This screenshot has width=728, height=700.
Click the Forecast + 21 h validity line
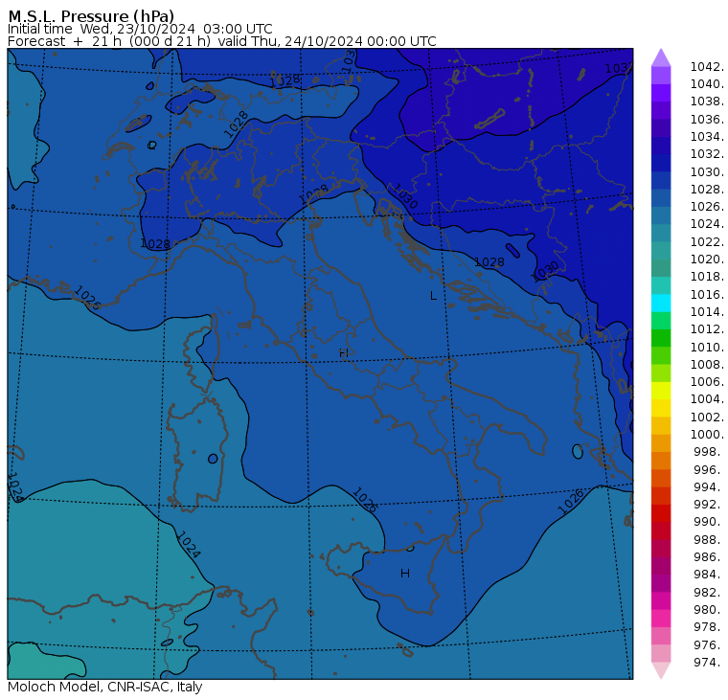click(x=222, y=41)
